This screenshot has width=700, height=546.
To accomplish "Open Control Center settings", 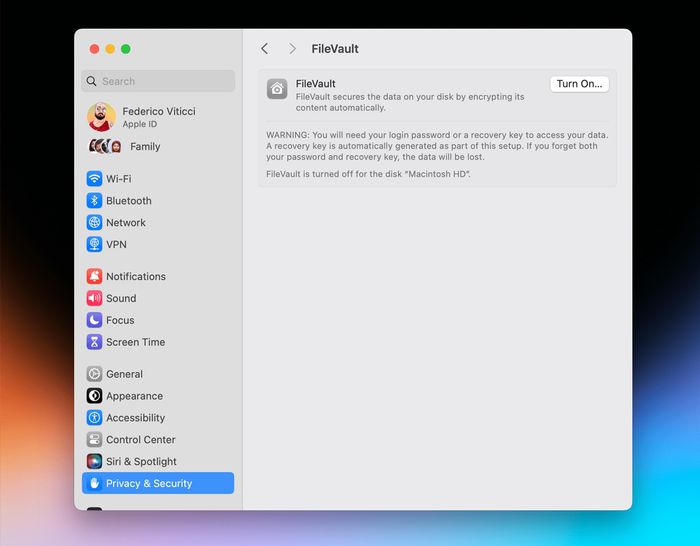I will point(140,440).
